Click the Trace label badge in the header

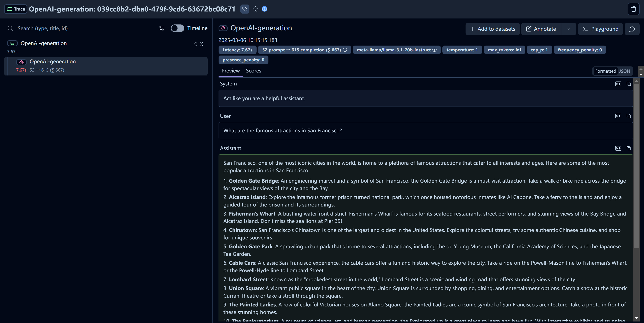click(16, 9)
